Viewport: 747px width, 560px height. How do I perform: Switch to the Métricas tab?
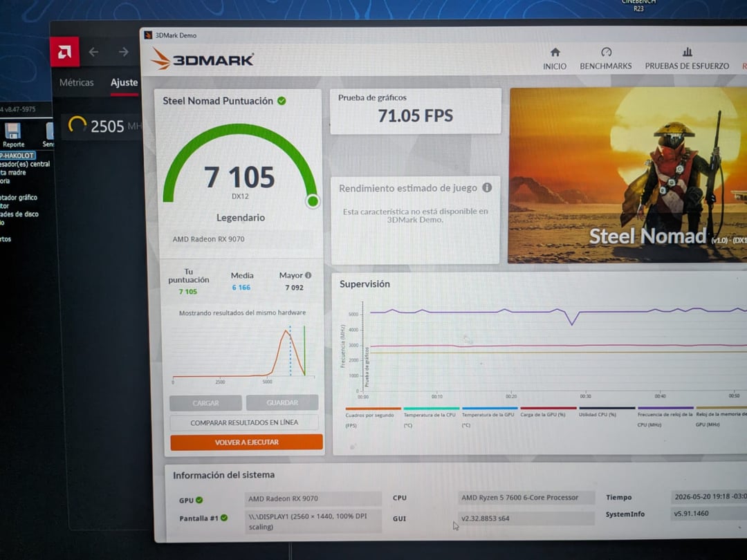[76, 82]
